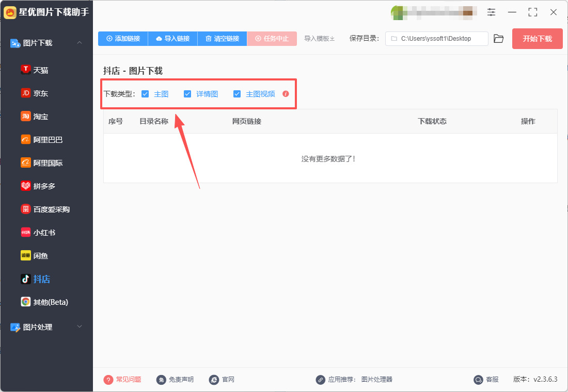
Task: Click the 星优图片下载助手 app logo
Action: (x=10, y=12)
